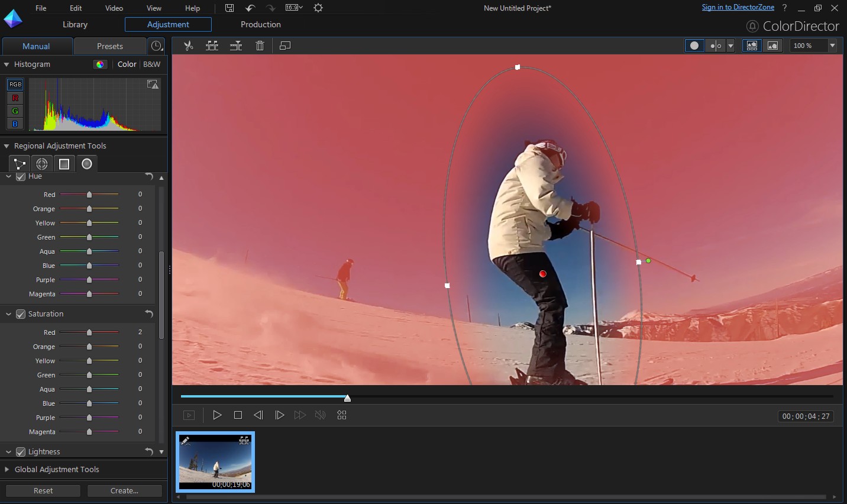This screenshot has width=847, height=504.
Task: Choose the polygon selection mask tool
Action: pyautogui.click(x=20, y=164)
